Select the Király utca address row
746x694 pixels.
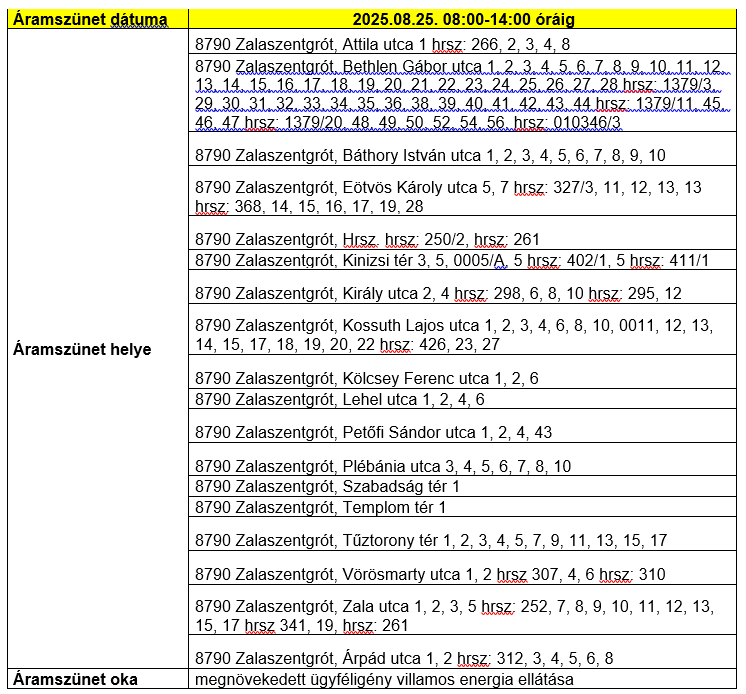pos(462,287)
